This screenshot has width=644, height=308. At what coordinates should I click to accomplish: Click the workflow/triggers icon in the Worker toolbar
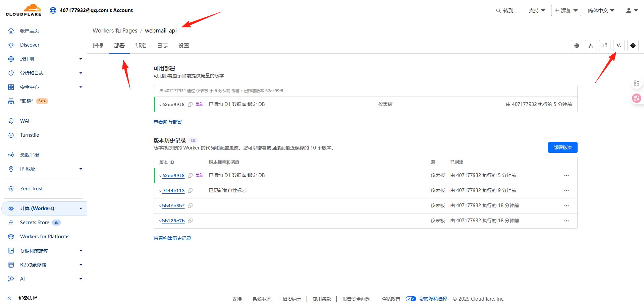[590, 46]
